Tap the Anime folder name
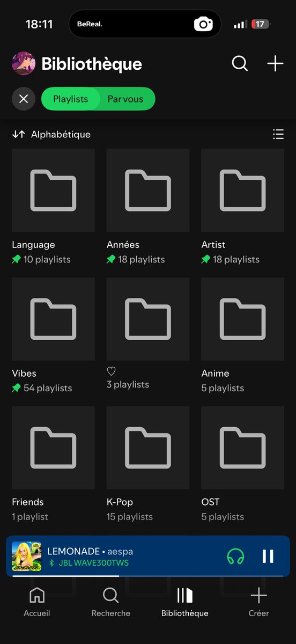The width and height of the screenshot is (296, 644). pos(215,374)
